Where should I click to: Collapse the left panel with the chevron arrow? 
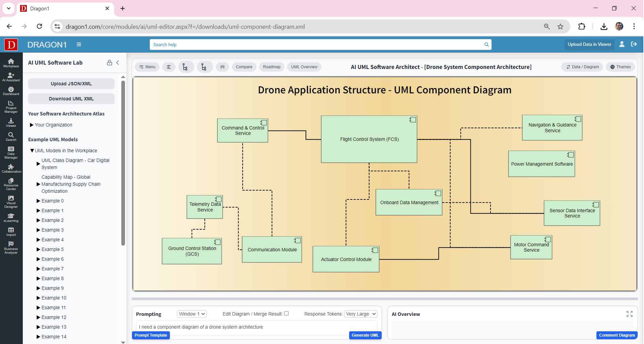[118, 63]
